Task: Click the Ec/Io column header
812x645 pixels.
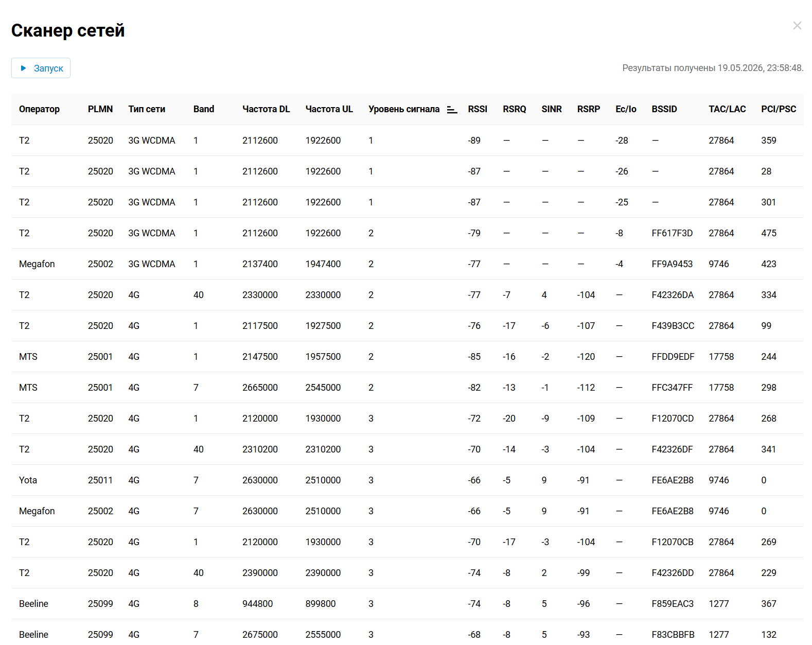Action: (x=626, y=109)
